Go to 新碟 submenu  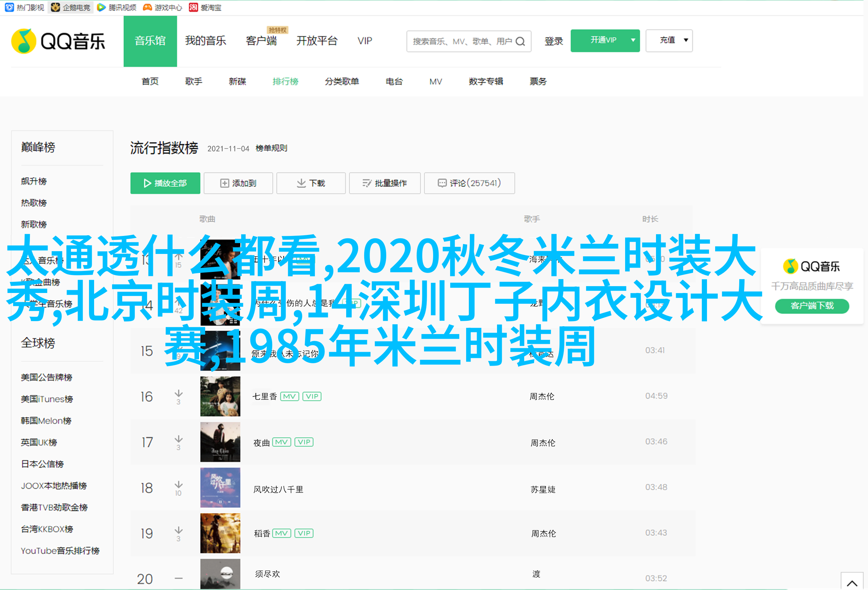pos(237,81)
